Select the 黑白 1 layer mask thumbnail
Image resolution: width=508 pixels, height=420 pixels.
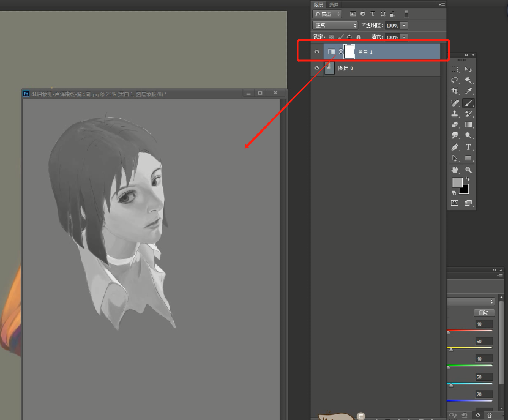click(349, 52)
